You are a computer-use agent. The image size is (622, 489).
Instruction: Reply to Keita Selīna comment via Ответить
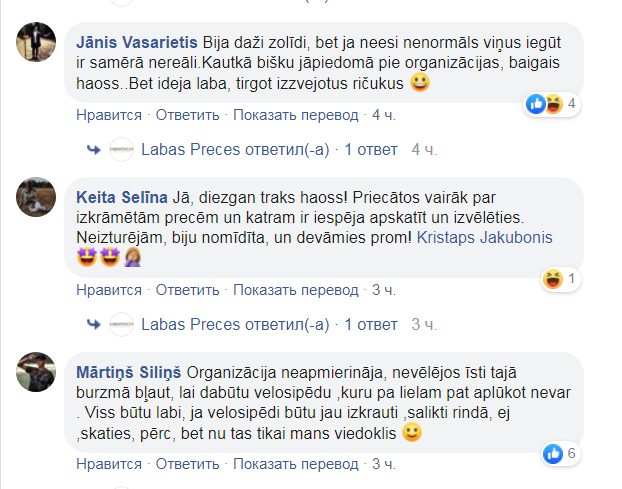point(187,290)
